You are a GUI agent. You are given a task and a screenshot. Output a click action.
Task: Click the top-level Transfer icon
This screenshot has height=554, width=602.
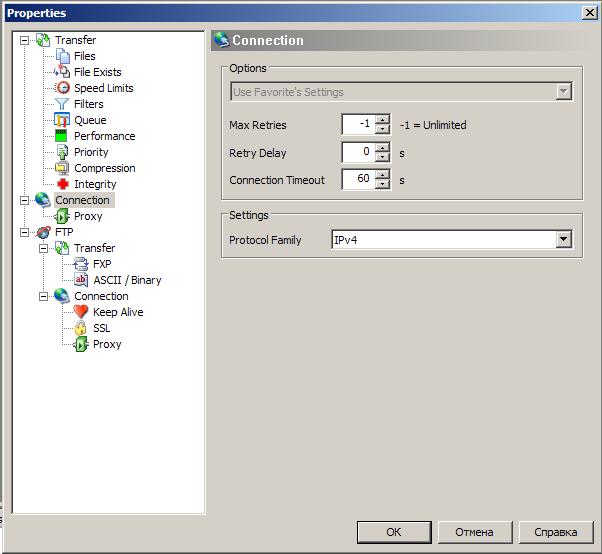[x=43, y=40]
